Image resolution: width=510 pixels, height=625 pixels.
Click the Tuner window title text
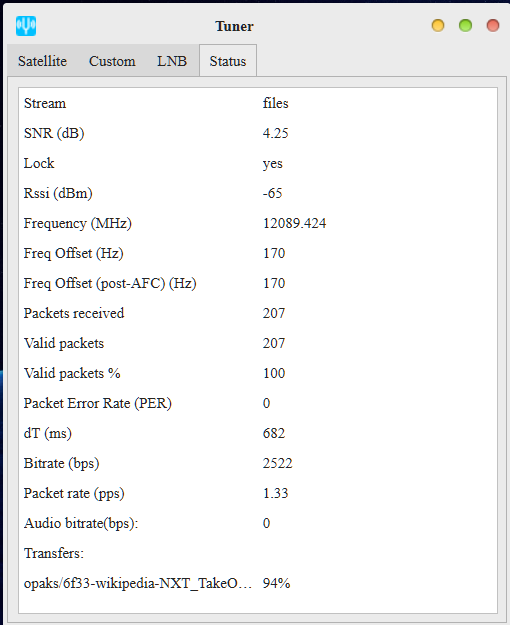[234, 26]
